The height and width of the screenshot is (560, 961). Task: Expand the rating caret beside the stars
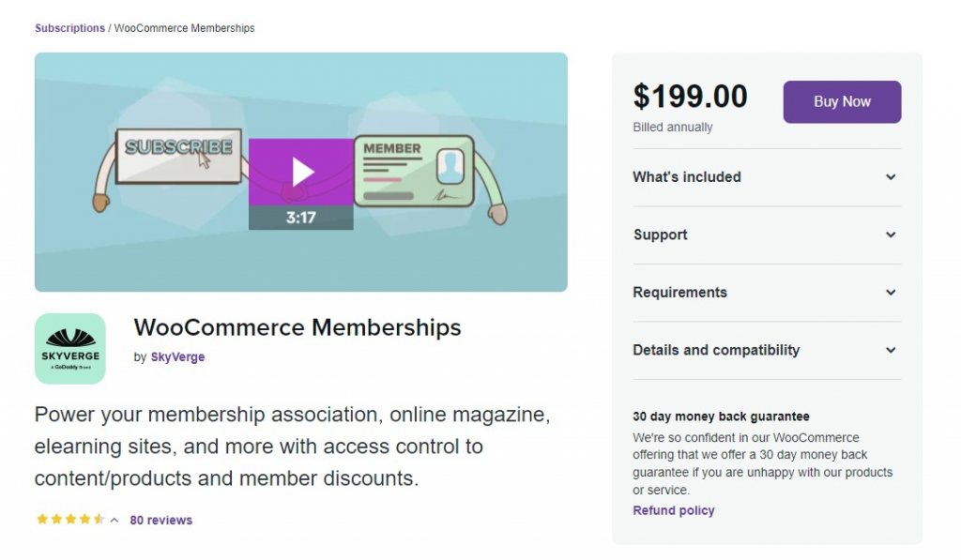(x=114, y=520)
